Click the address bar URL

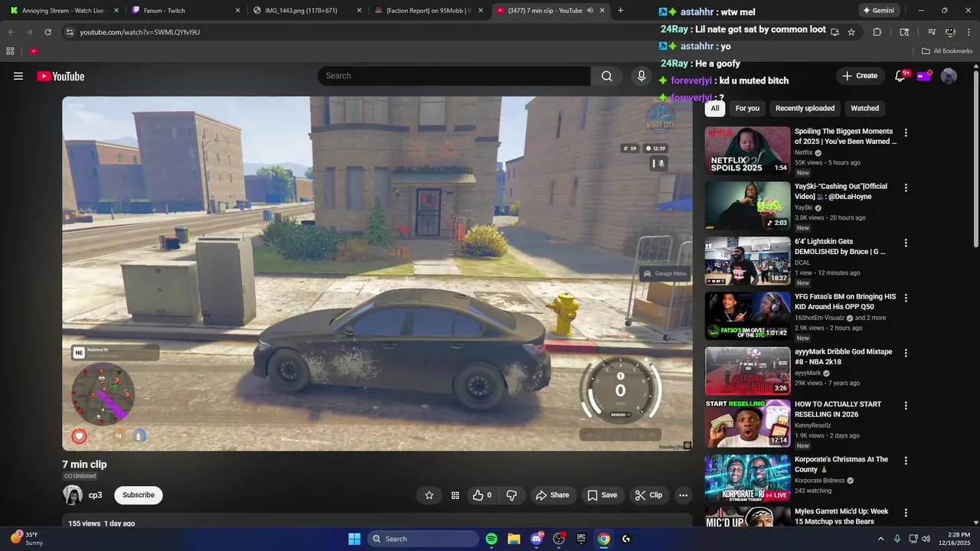pos(140,32)
